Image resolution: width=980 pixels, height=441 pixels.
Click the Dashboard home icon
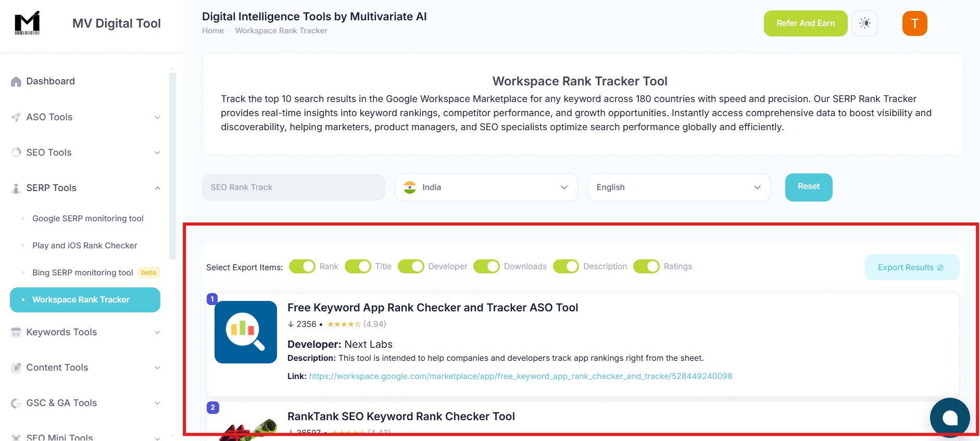pyautogui.click(x=16, y=82)
